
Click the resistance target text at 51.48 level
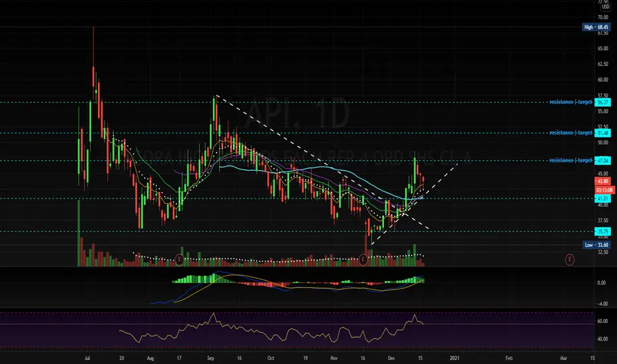pos(571,132)
